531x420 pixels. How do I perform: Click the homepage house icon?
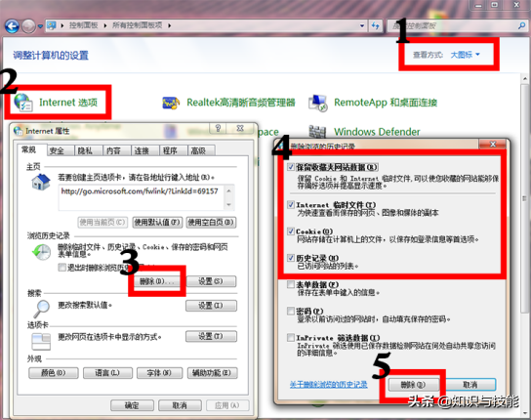[41, 182]
